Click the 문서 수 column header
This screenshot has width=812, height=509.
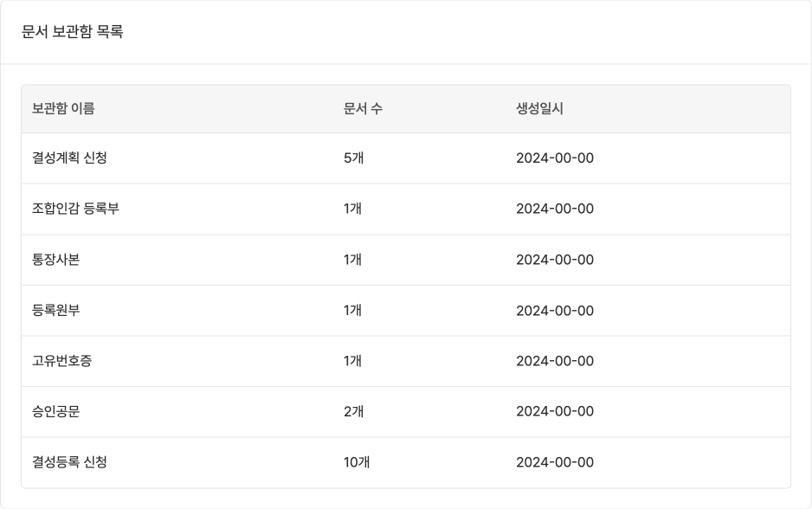(x=363, y=108)
